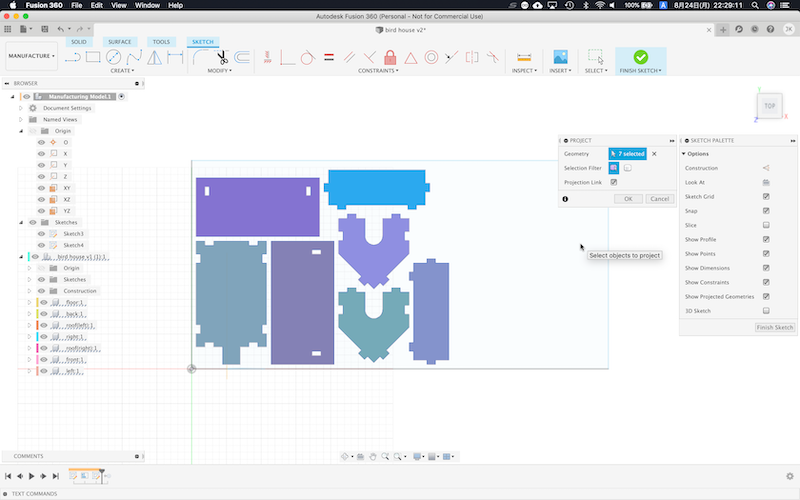
Task: Apply the Equal constraint
Action: (329, 57)
